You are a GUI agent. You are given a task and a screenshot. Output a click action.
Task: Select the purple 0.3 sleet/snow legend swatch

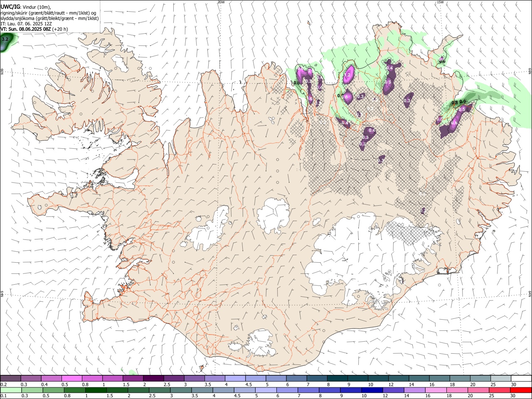(x=31, y=378)
